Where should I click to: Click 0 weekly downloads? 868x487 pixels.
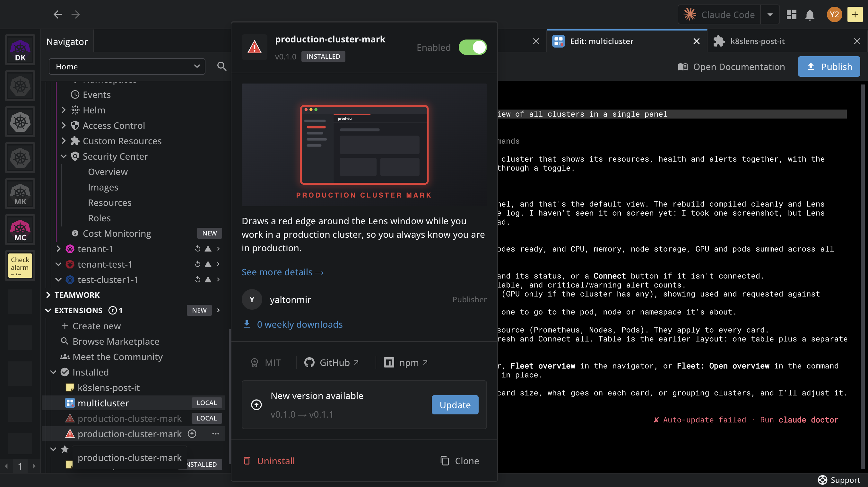(x=292, y=324)
